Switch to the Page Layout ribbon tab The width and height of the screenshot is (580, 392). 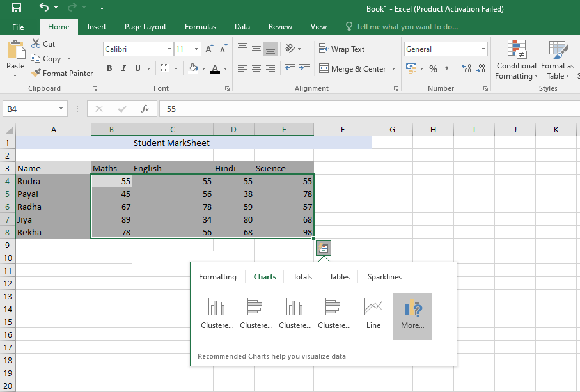pyautogui.click(x=145, y=27)
